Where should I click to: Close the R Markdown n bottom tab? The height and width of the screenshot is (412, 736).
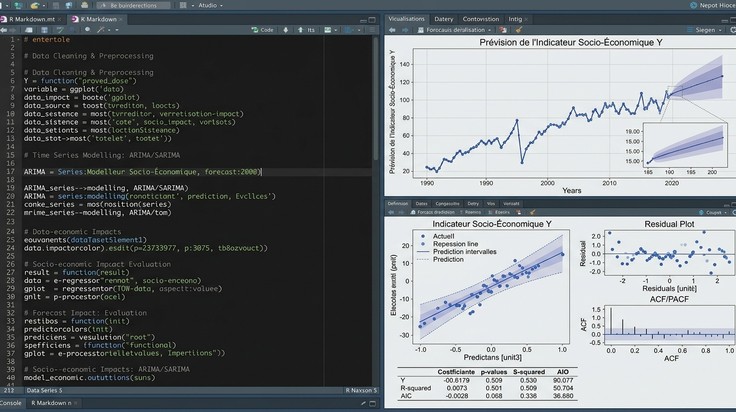pyautogui.click(x=76, y=403)
